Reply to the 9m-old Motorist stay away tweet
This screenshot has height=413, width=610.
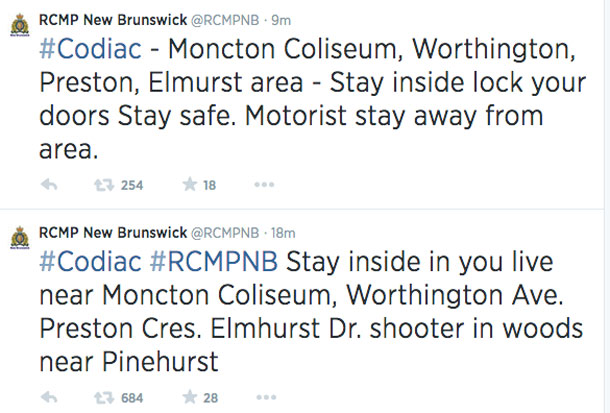[50, 185]
